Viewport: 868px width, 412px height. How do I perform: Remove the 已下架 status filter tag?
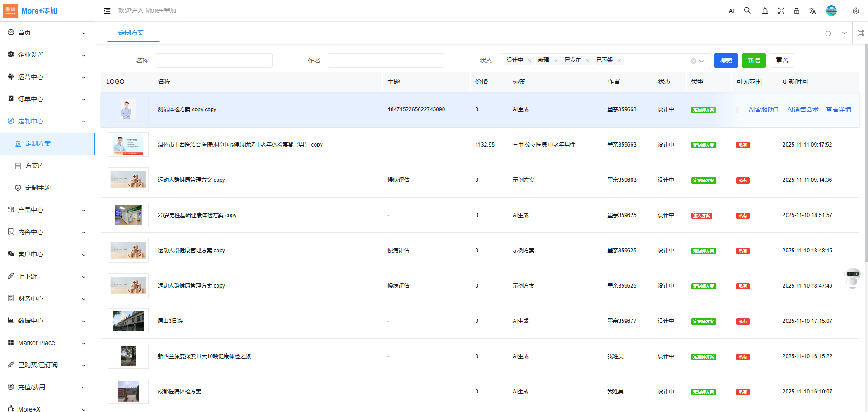click(x=619, y=61)
